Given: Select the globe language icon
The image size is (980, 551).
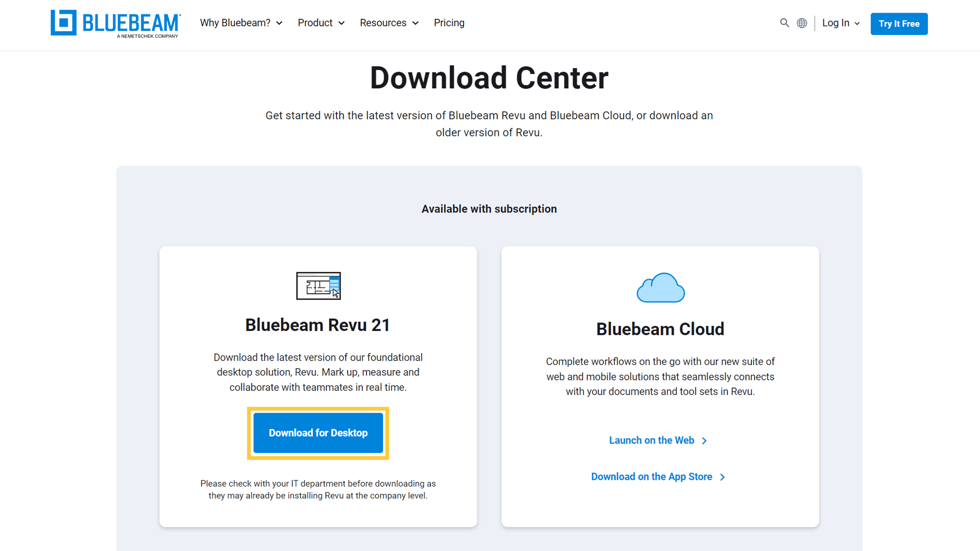Looking at the screenshot, I should point(802,23).
